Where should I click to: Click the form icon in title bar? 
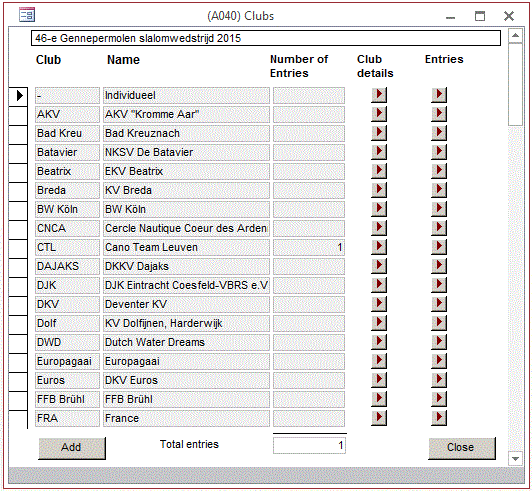click(x=27, y=15)
